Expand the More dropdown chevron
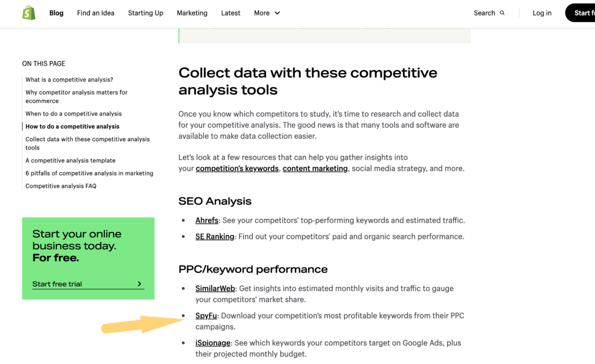The image size is (595, 364). pos(277,13)
